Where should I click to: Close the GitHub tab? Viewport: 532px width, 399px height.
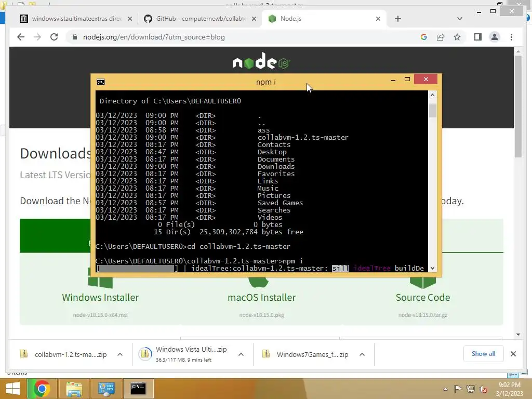point(254,19)
